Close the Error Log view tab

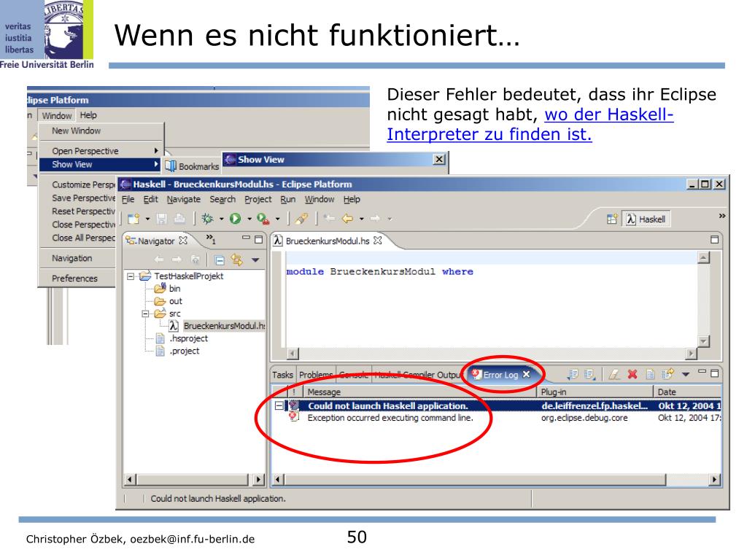pyautogui.click(x=526, y=374)
